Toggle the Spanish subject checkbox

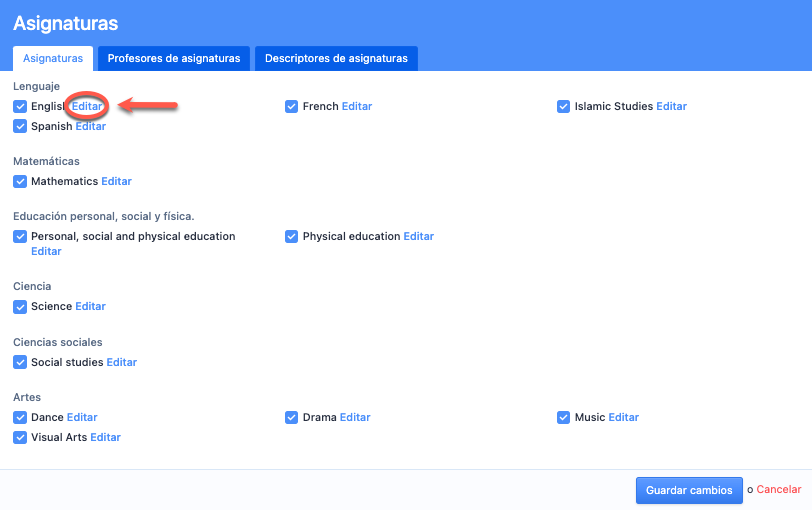pyautogui.click(x=20, y=127)
